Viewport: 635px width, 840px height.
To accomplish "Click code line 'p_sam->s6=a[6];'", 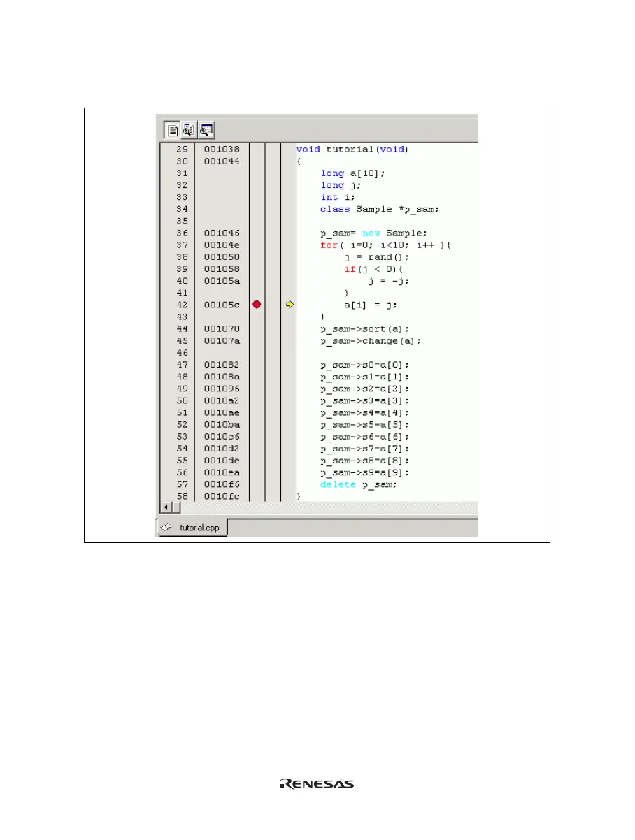I will click(x=364, y=437).
